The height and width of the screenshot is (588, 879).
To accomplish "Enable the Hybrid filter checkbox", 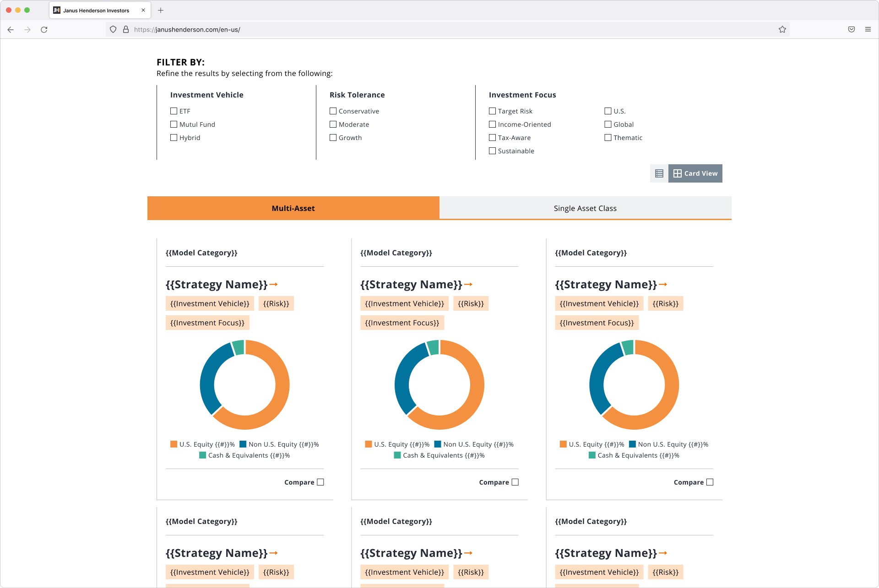I will [174, 138].
